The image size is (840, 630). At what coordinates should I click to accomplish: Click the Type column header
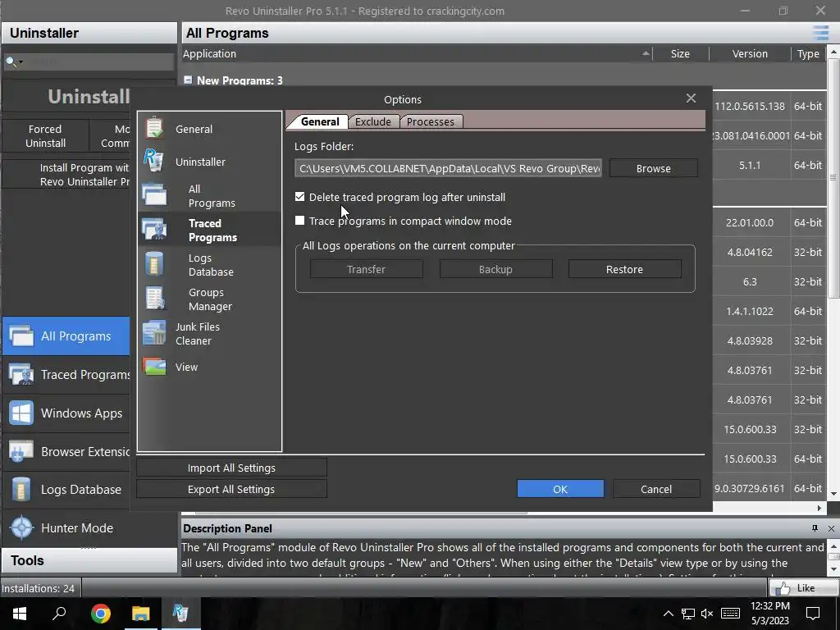tap(808, 53)
